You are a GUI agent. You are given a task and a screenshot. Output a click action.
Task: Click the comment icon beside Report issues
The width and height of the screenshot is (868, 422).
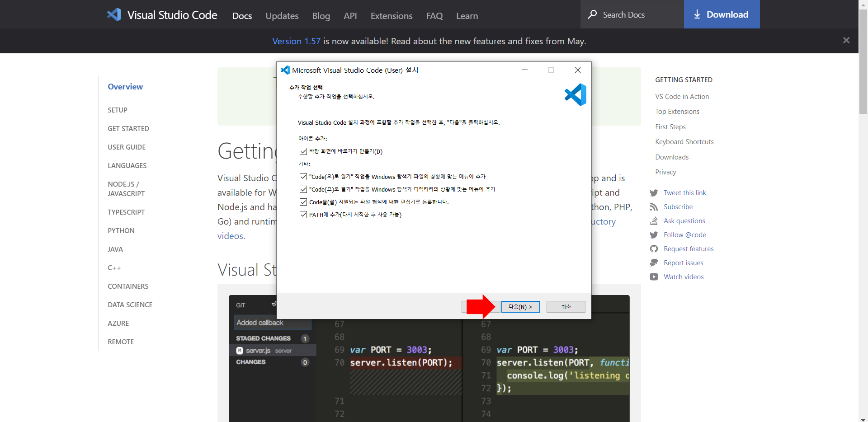[654, 263]
